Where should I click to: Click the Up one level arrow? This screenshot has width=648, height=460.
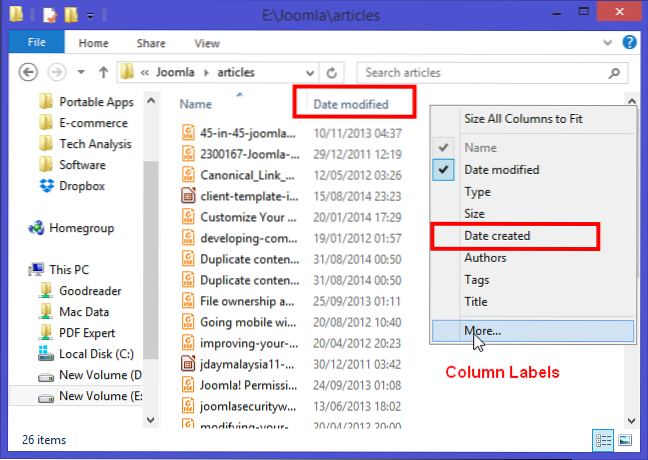(x=102, y=73)
